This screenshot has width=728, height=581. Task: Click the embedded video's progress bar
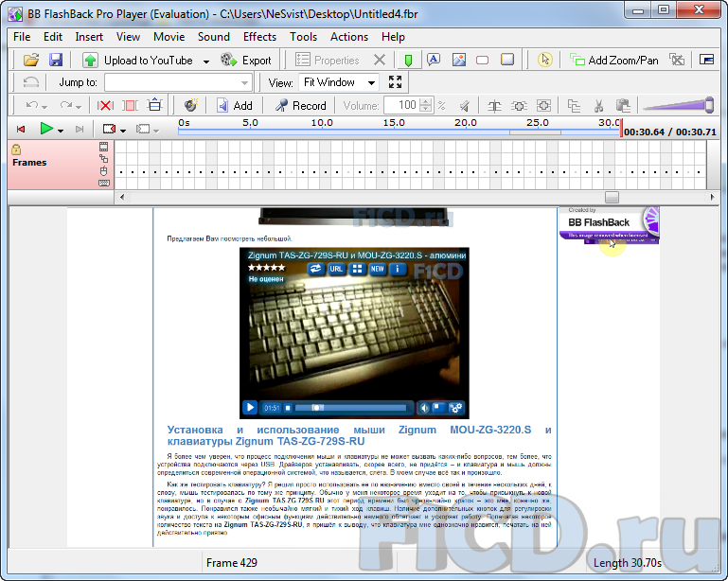(x=350, y=408)
